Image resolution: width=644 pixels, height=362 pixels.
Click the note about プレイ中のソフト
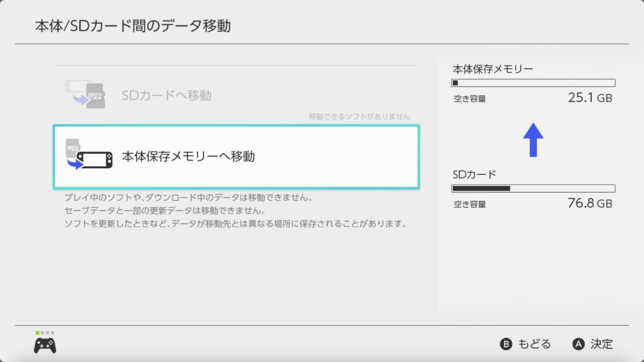[188, 198]
